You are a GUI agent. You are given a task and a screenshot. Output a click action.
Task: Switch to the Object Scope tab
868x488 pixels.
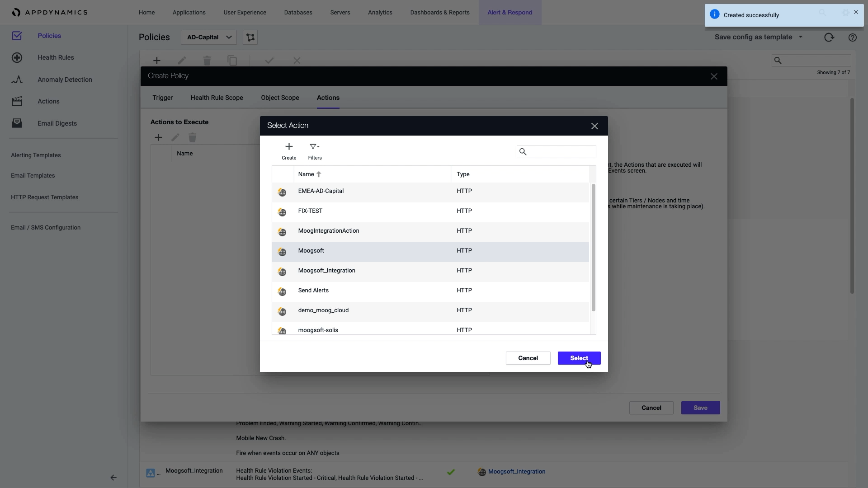(x=280, y=98)
